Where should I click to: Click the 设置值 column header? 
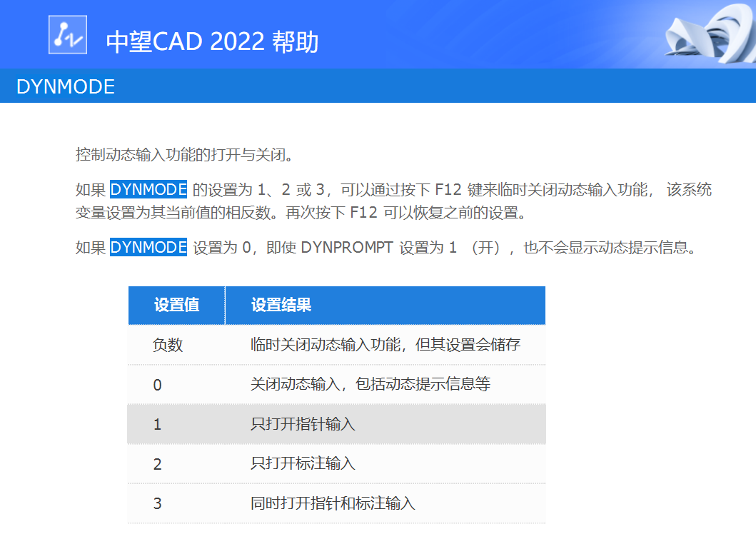tap(176, 305)
